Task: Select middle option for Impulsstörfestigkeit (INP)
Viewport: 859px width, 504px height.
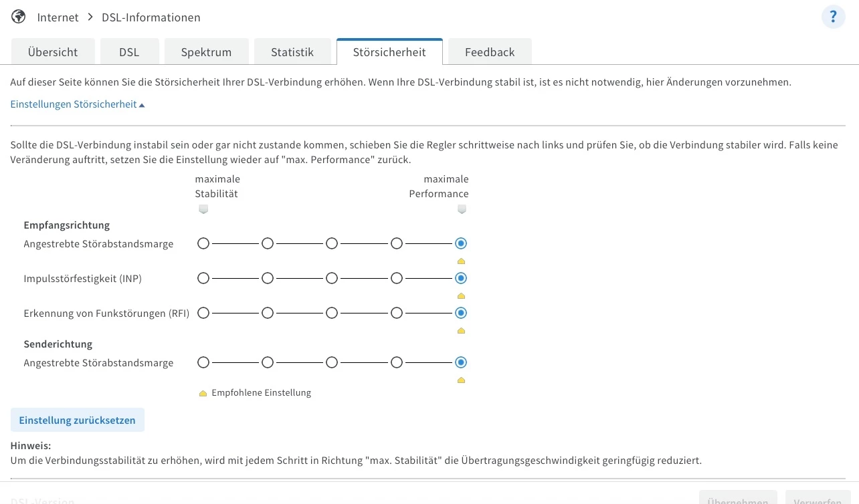Action: coord(332,278)
